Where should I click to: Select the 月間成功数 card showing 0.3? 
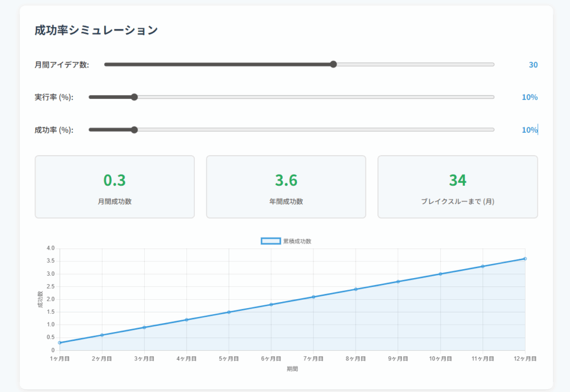click(x=115, y=187)
